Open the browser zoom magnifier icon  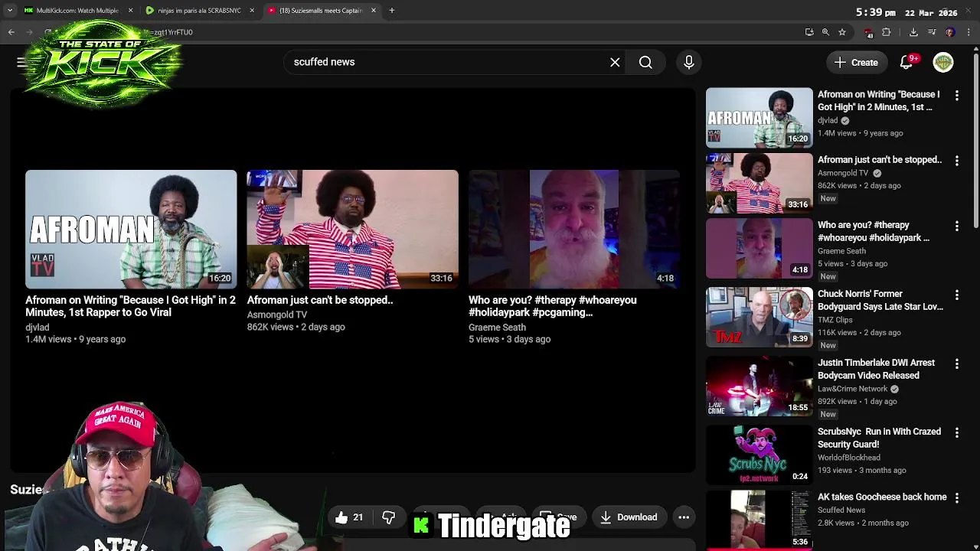click(825, 32)
